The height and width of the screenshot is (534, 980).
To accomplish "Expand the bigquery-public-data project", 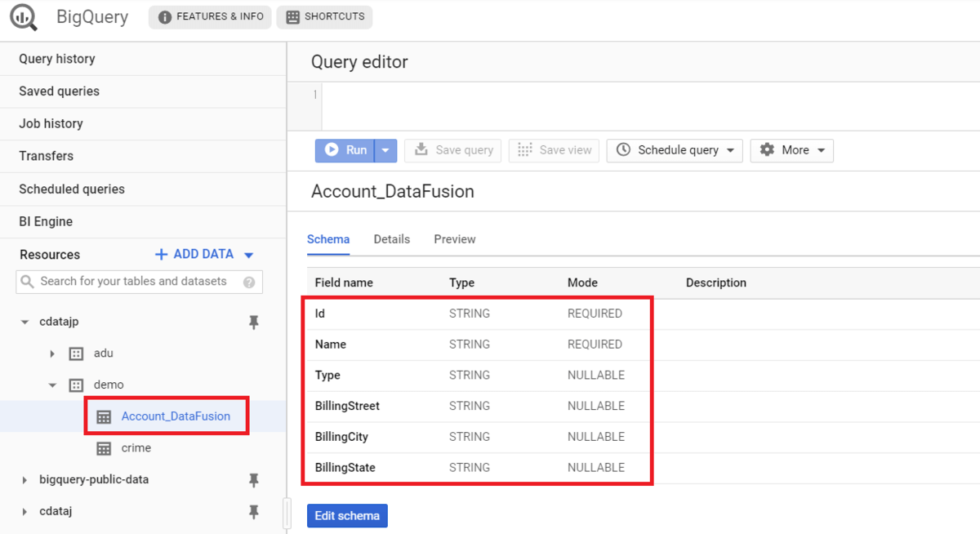I will click(x=24, y=480).
